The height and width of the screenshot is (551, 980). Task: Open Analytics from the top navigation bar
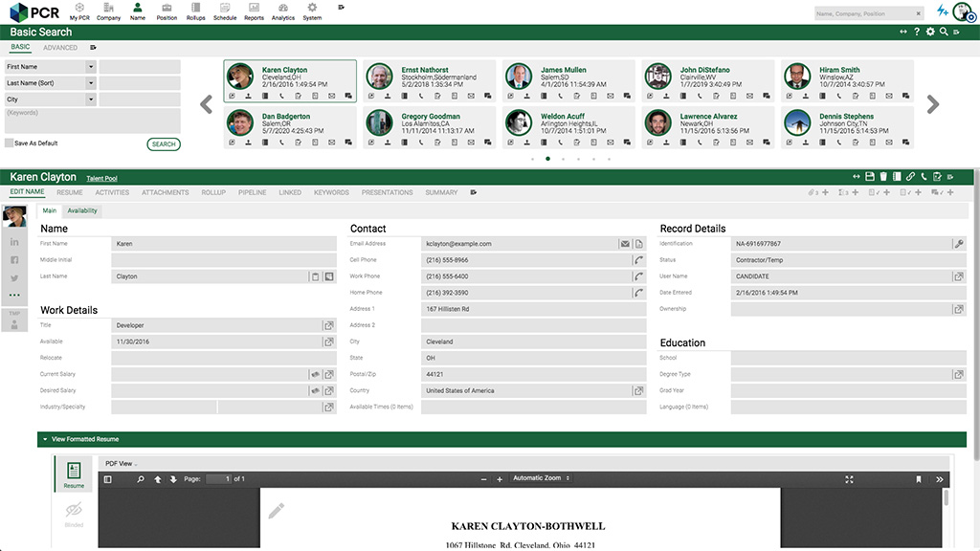(282, 12)
